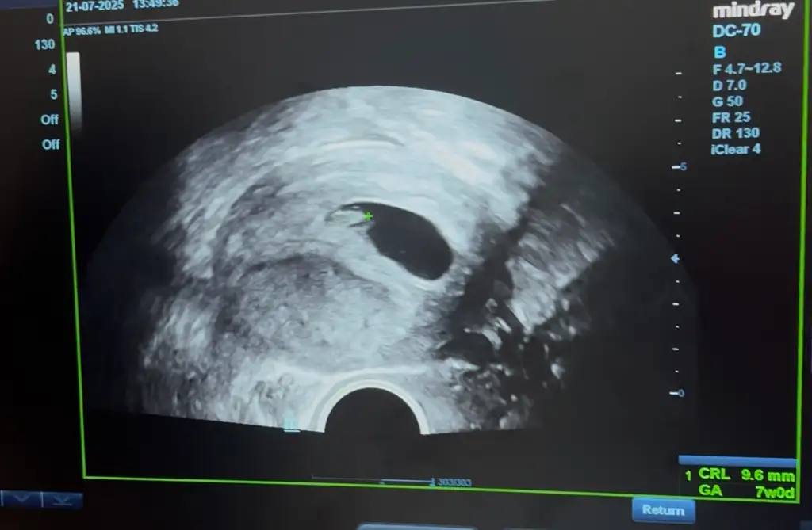
Task: Click the grayscale bar on the left
Action: coord(73,87)
